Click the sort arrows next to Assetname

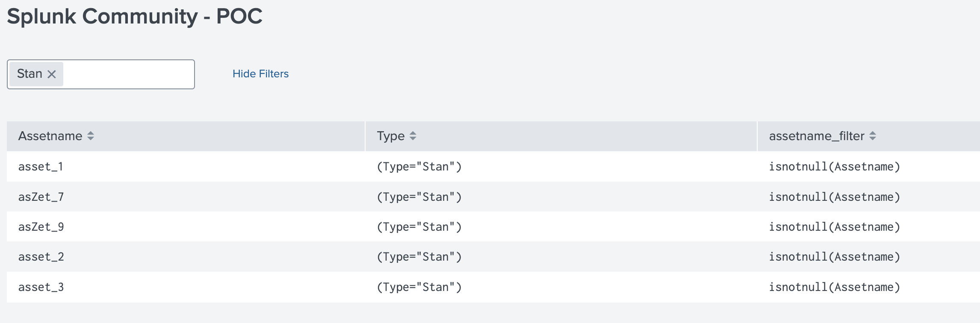click(x=91, y=136)
